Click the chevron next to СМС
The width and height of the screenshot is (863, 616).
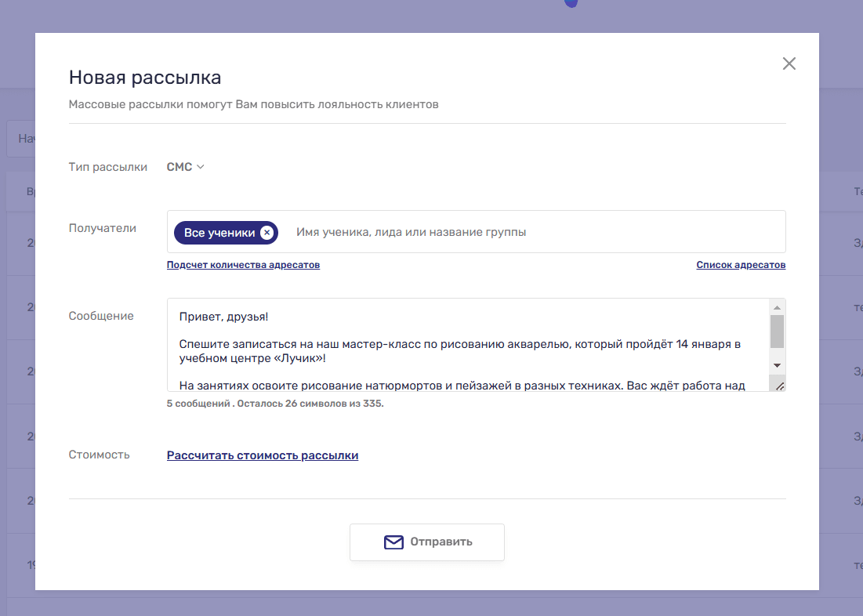[x=201, y=167]
